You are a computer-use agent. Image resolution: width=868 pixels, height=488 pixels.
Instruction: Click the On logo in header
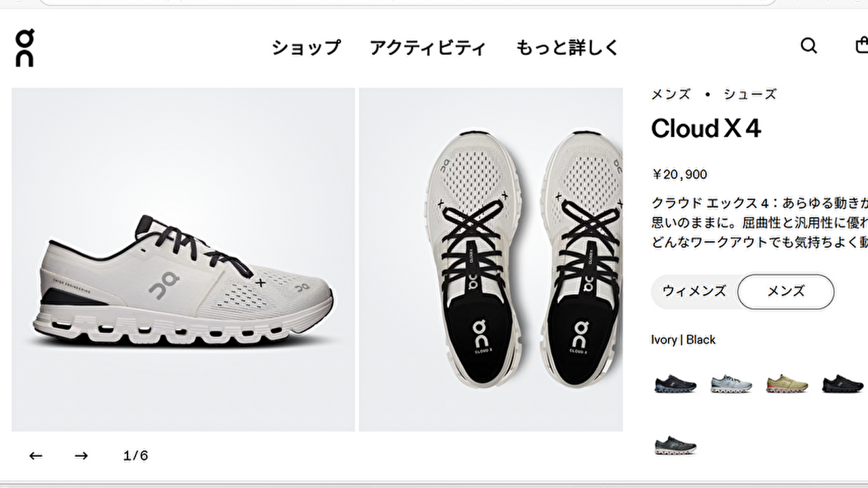(24, 47)
